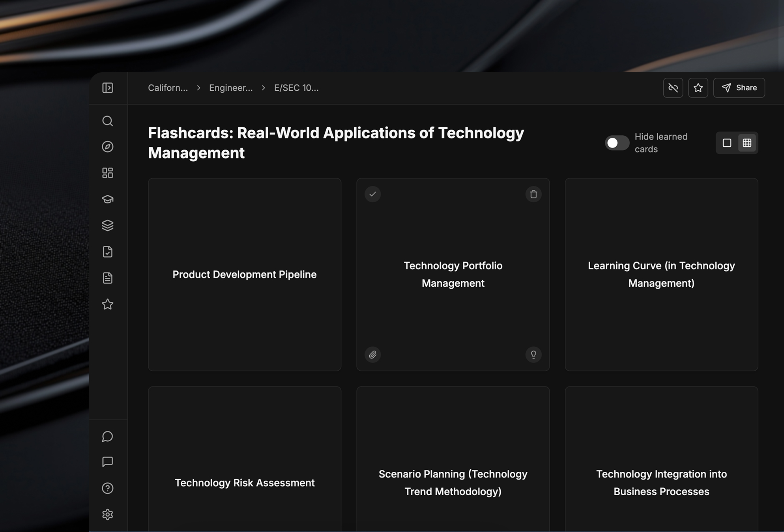Viewport: 784px width, 532px height.
Task: Open the graduation cap courses icon
Action: 107,199
